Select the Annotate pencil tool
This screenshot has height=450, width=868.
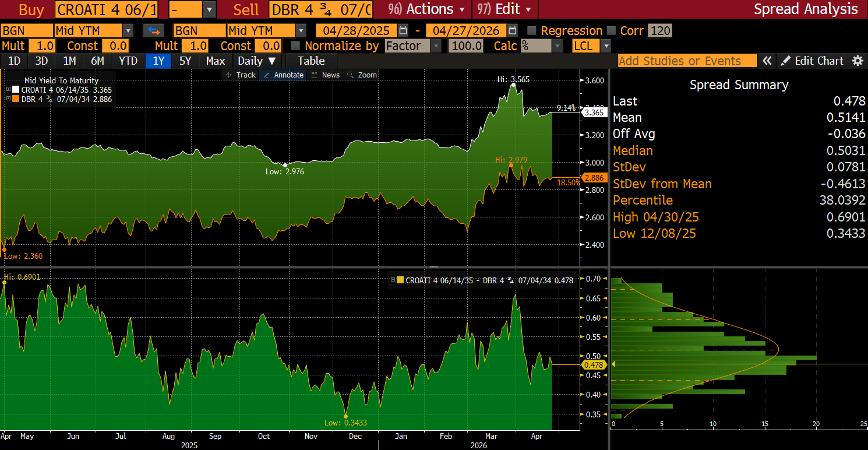tap(283, 75)
